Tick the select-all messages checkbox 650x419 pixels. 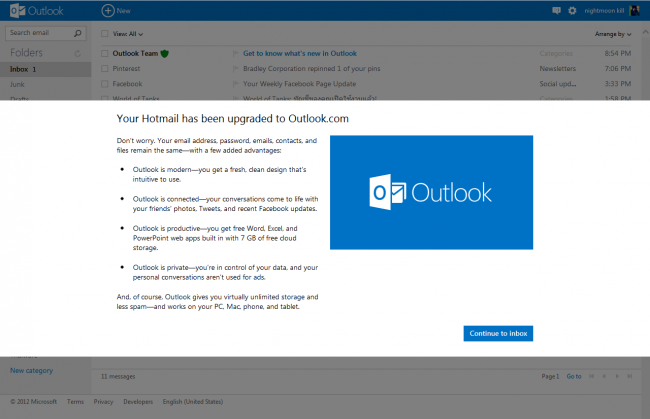point(105,33)
